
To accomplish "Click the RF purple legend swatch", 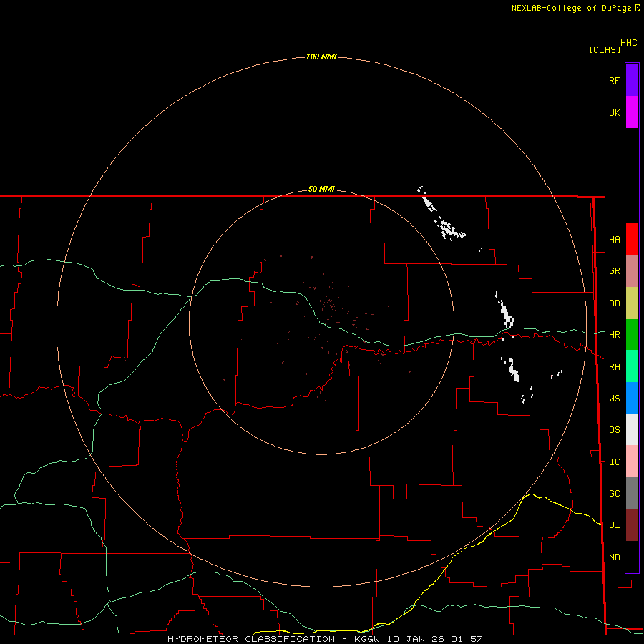I will 632,80.
